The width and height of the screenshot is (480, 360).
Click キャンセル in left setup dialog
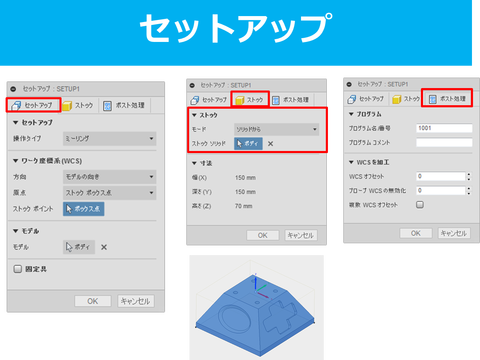pyautogui.click(x=136, y=301)
